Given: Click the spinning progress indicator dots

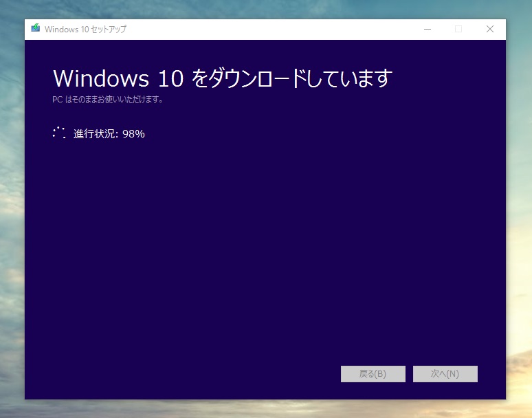Looking at the screenshot, I should click(x=59, y=133).
